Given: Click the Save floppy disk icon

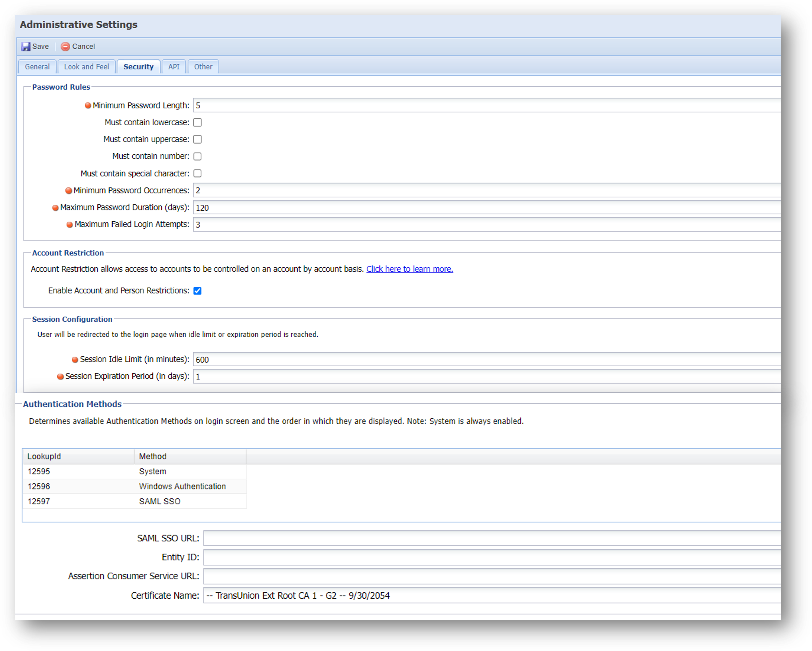Looking at the screenshot, I should pyautogui.click(x=26, y=46).
